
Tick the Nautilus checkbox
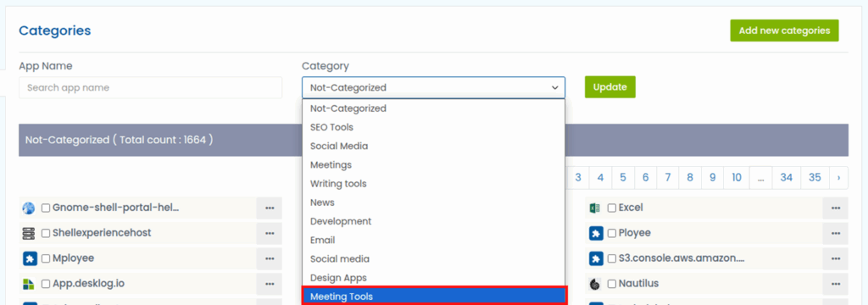612,284
